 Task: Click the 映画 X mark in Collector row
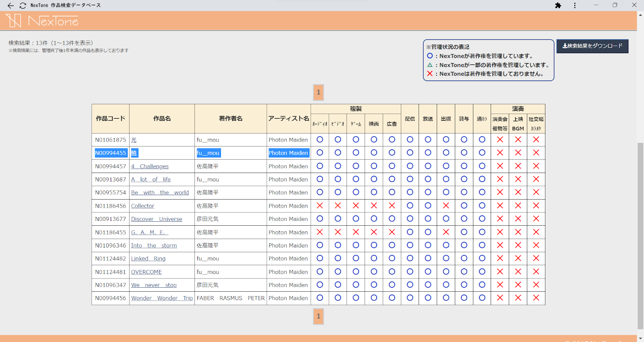374,206
